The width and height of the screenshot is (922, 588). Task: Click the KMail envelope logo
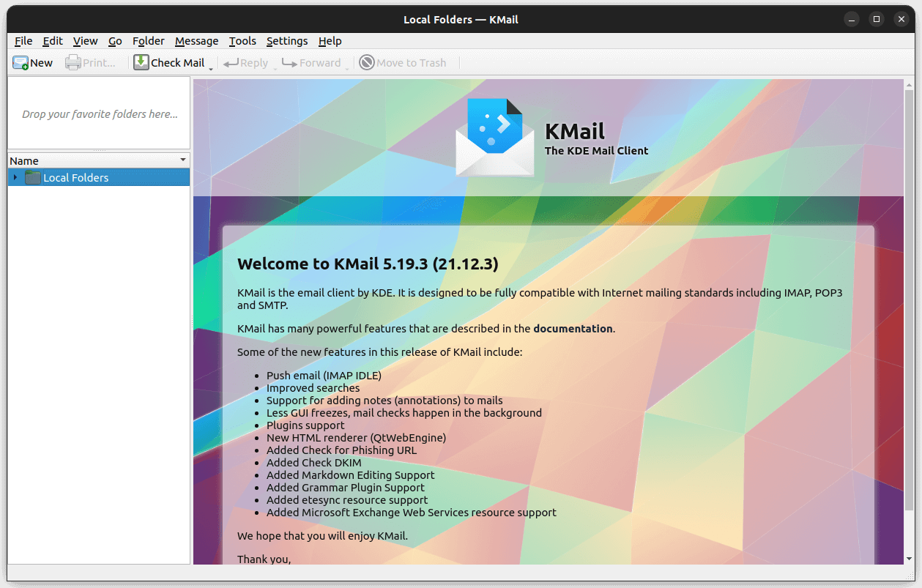click(x=494, y=135)
